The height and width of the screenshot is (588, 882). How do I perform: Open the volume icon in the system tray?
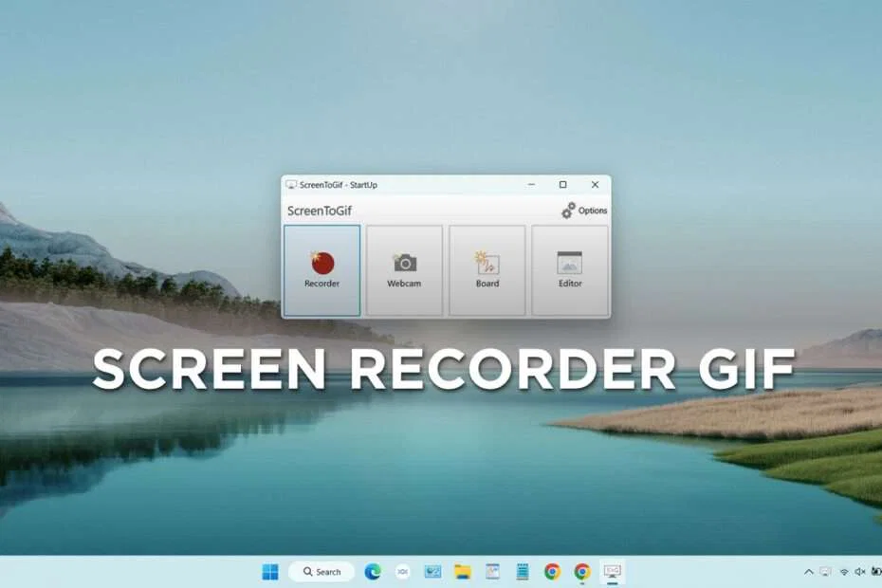pyautogui.click(x=861, y=572)
